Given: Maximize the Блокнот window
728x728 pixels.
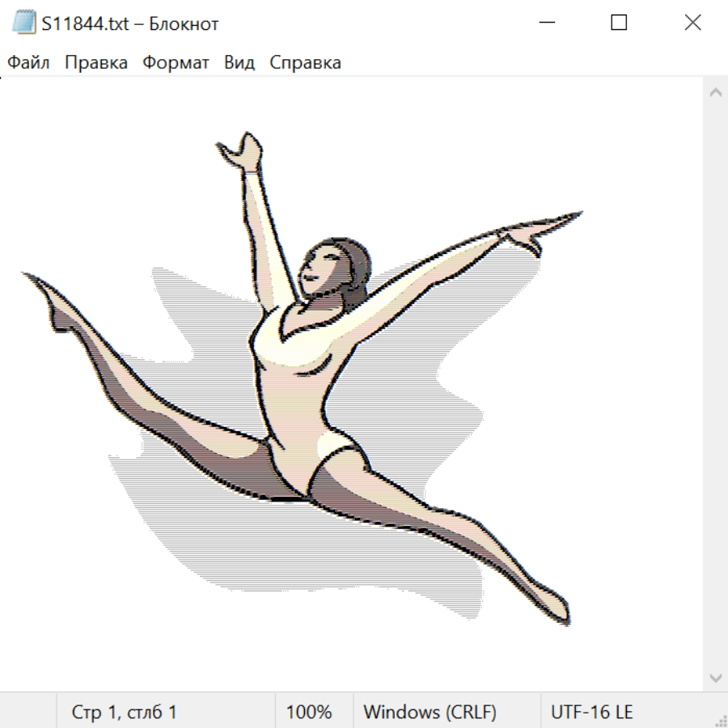Looking at the screenshot, I should point(619,23).
